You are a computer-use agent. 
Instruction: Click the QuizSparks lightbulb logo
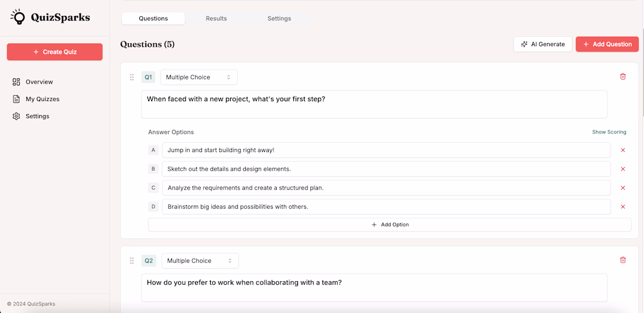click(19, 17)
